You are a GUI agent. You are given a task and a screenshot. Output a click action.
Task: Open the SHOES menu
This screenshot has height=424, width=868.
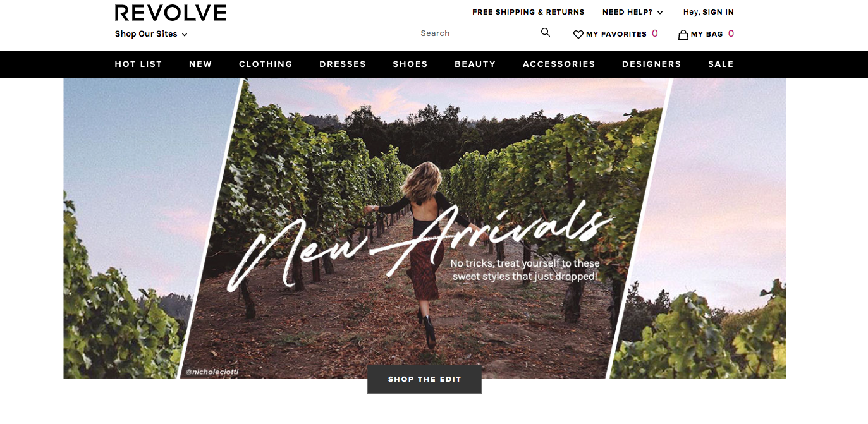point(410,64)
